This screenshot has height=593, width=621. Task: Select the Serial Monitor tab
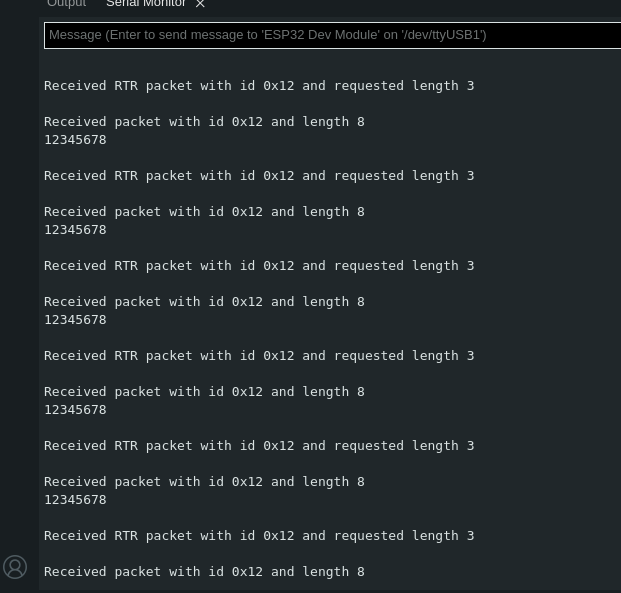click(145, 4)
